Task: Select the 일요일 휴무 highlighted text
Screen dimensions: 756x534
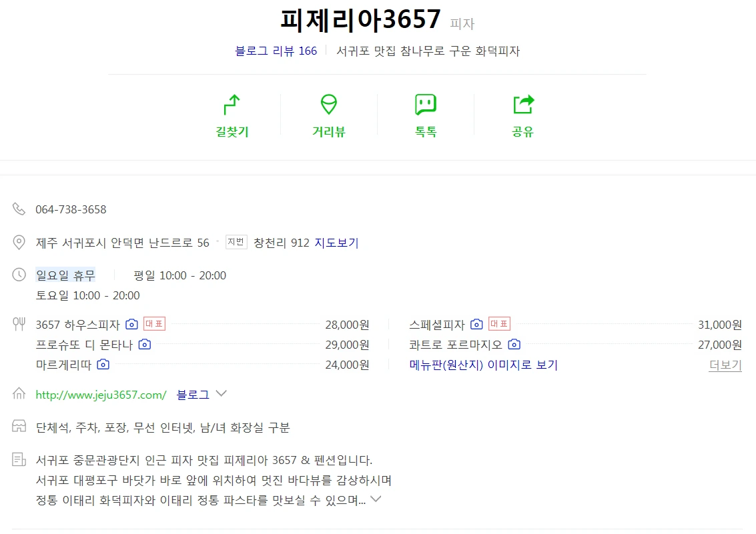Action: tap(65, 275)
